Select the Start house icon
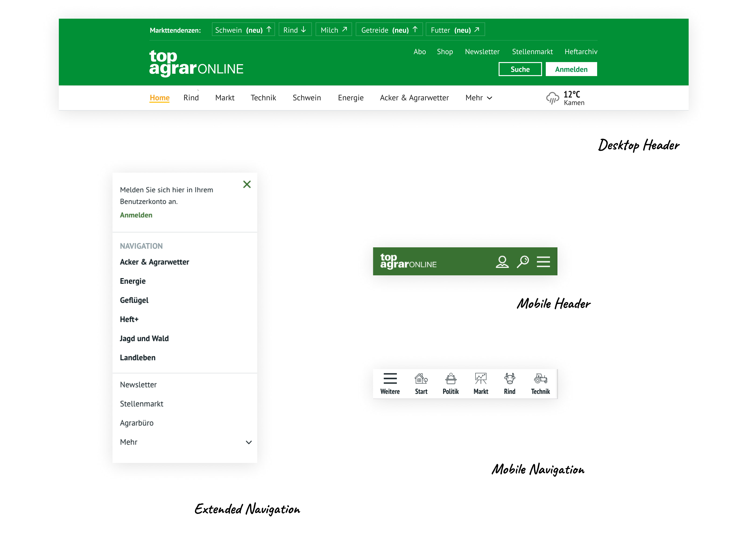The image size is (747, 560). point(421,379)
